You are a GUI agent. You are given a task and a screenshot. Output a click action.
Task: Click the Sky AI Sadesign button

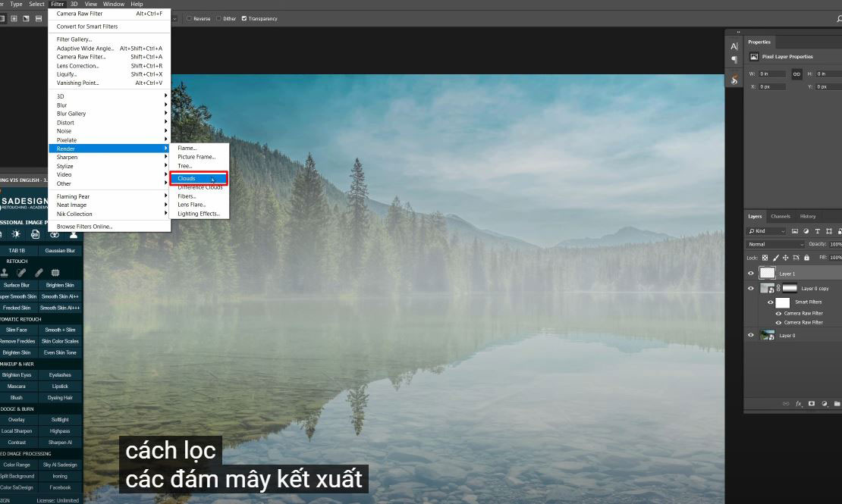(60, 465)
